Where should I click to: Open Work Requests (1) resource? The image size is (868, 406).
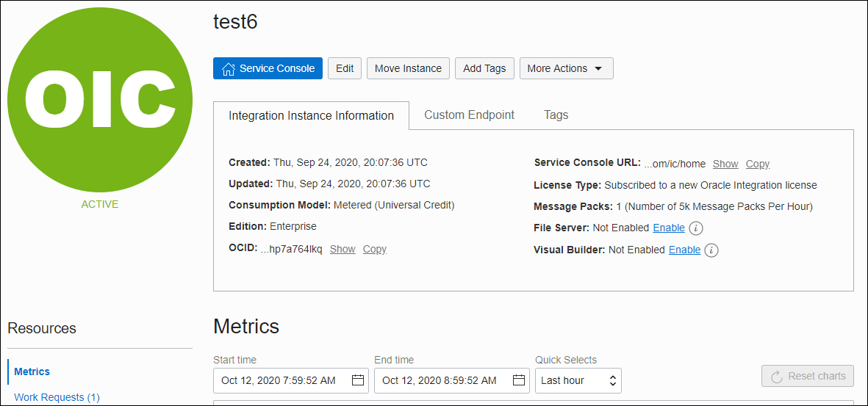tap(57, 397)
